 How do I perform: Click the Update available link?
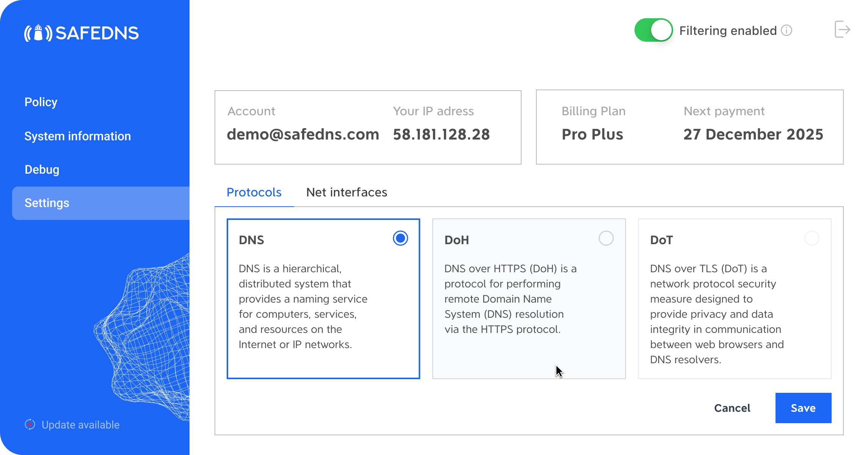tap(80, 424)
